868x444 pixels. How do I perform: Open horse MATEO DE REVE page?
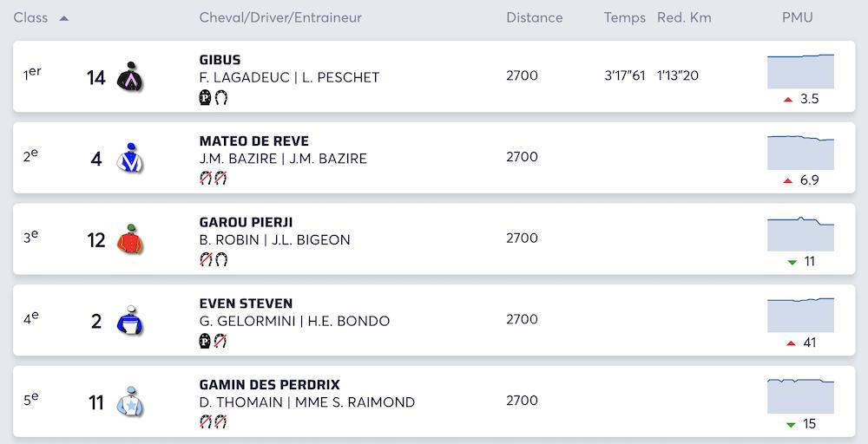coord(253,141)
